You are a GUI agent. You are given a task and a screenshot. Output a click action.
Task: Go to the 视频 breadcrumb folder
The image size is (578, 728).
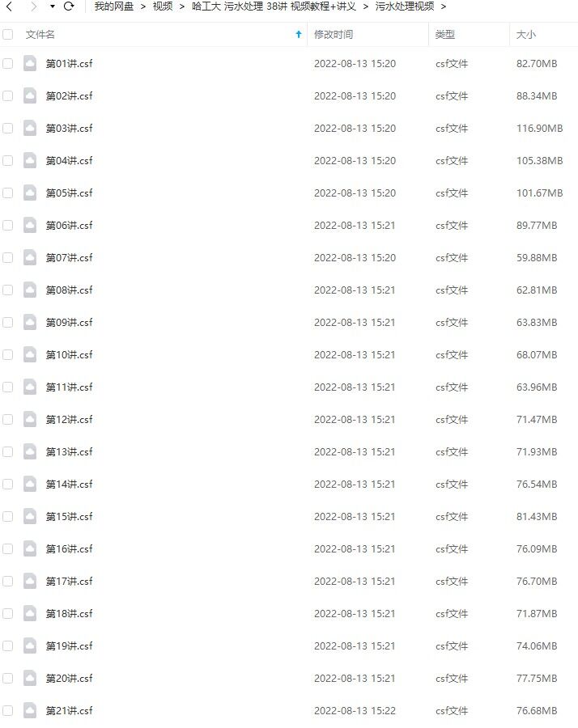click(x=163, y=6)
